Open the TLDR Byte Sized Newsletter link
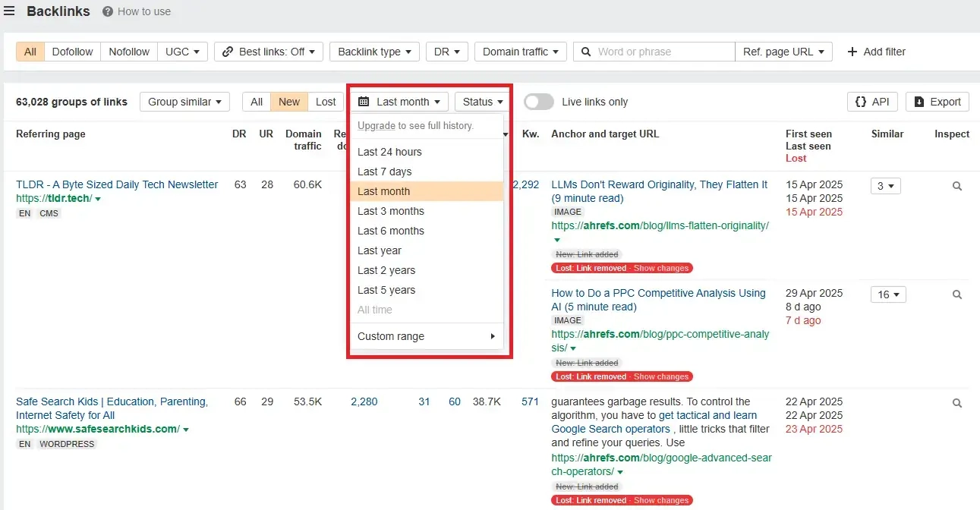Image resolution: width=980 pixels, height=510 pixels. pyautogui.click(x=117, y=184)
